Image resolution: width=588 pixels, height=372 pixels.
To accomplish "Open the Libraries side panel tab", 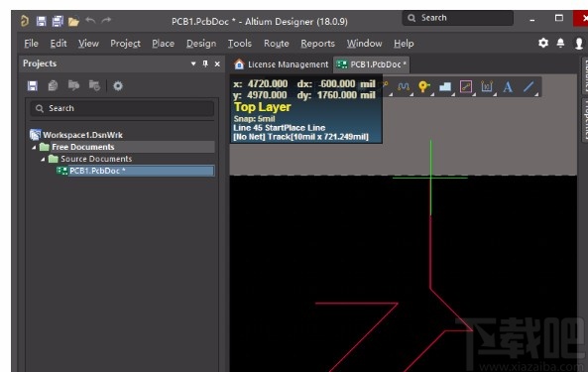I will 585,75.
